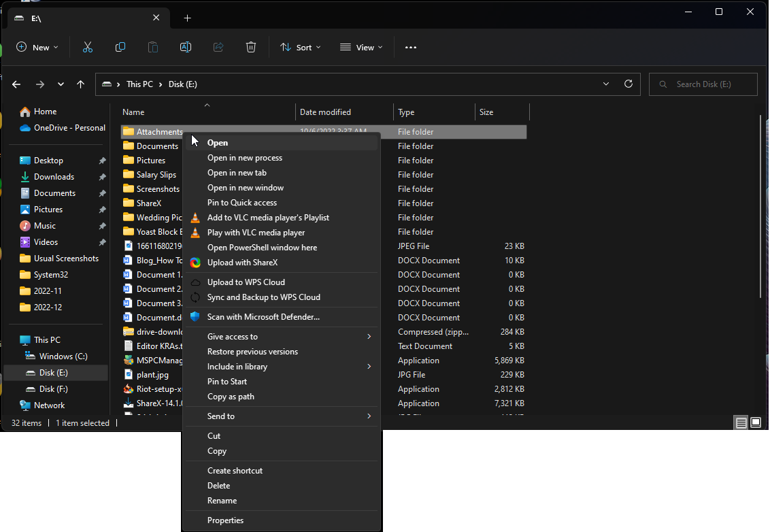The height and width of the screenshot is (532, 770).
Task: Sort by the Name column header
Action: click(207, 112)
